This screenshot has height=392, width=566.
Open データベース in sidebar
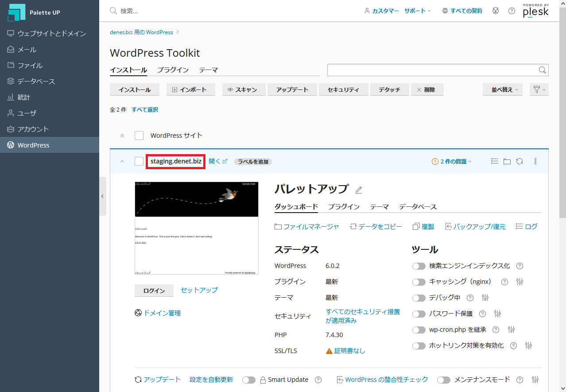(x=50, y=82)
